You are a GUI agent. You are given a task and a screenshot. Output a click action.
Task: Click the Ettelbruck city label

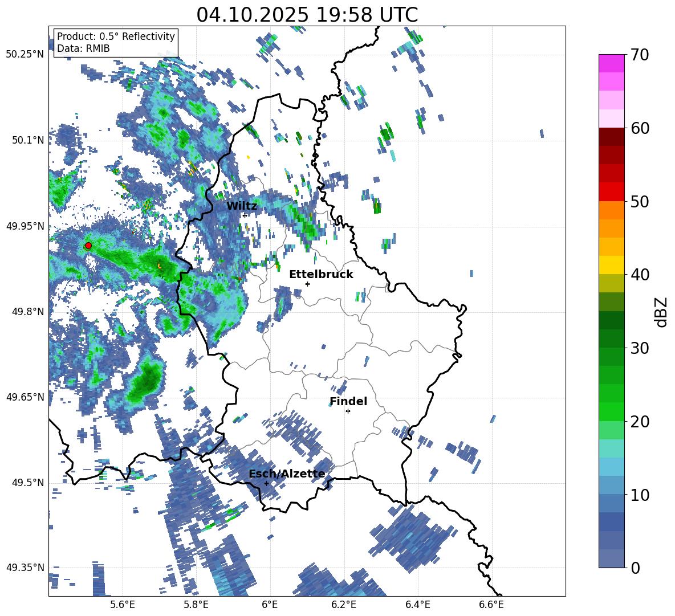[x=321, y=275]
